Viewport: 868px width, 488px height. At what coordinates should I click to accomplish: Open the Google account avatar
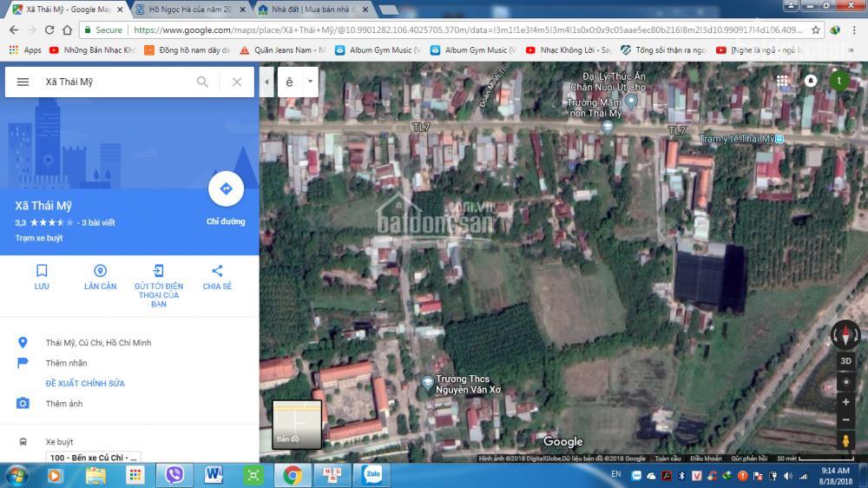pos(839,81)
